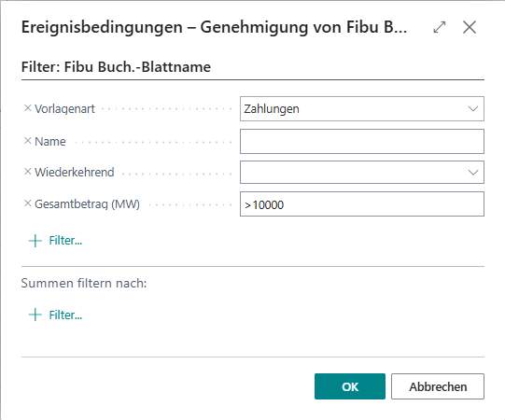The height and width of the screenshot is (420, 505).
Task: Remove the Name filter with its X icon
Action: 28,141
